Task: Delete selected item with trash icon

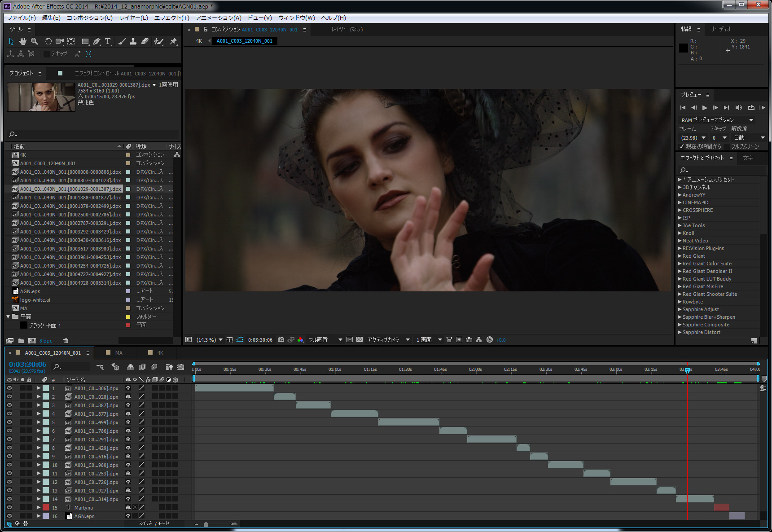Action: pyautogui.click(x=66, y=341)
